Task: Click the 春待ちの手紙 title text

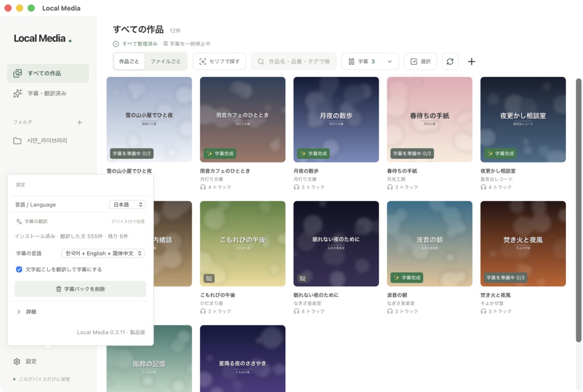Action: 402,171
